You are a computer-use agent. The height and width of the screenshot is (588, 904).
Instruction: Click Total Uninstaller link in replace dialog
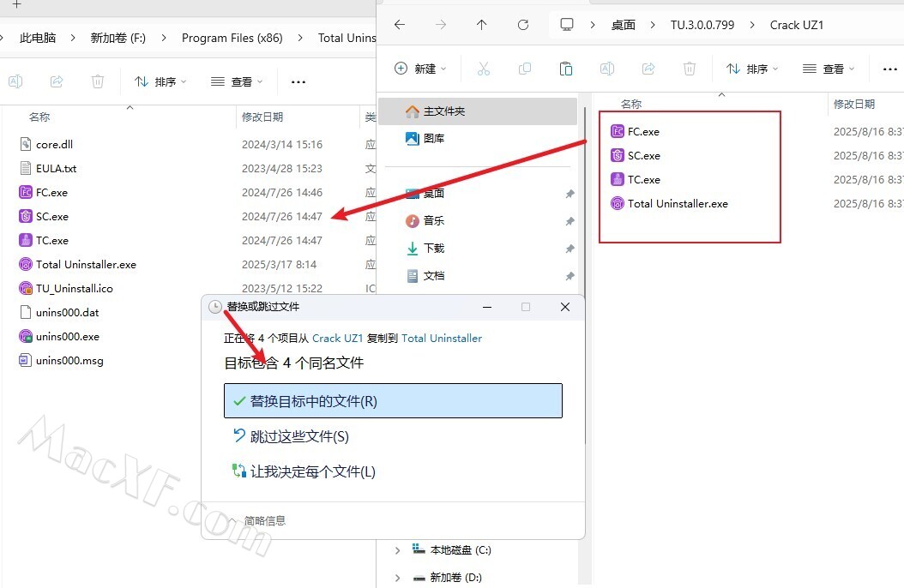tap(442, 338)
